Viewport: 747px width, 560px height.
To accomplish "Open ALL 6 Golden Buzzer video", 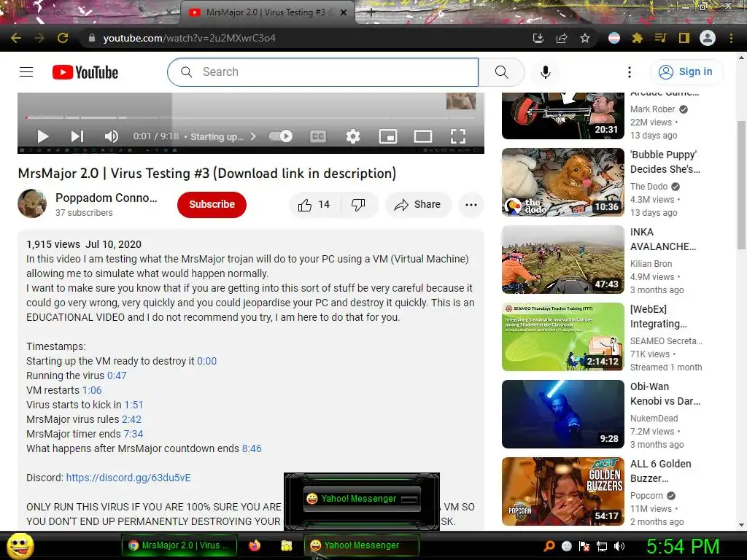I will [x=563, y=491].
